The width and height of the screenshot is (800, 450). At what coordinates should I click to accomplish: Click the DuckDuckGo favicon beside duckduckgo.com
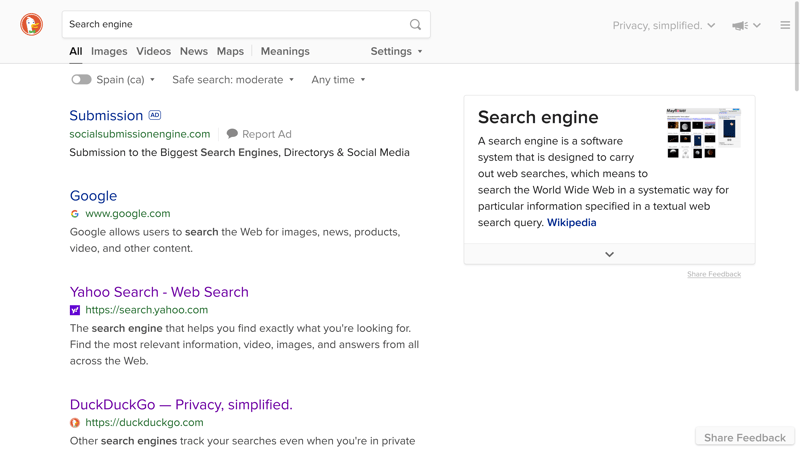point(75,422)
